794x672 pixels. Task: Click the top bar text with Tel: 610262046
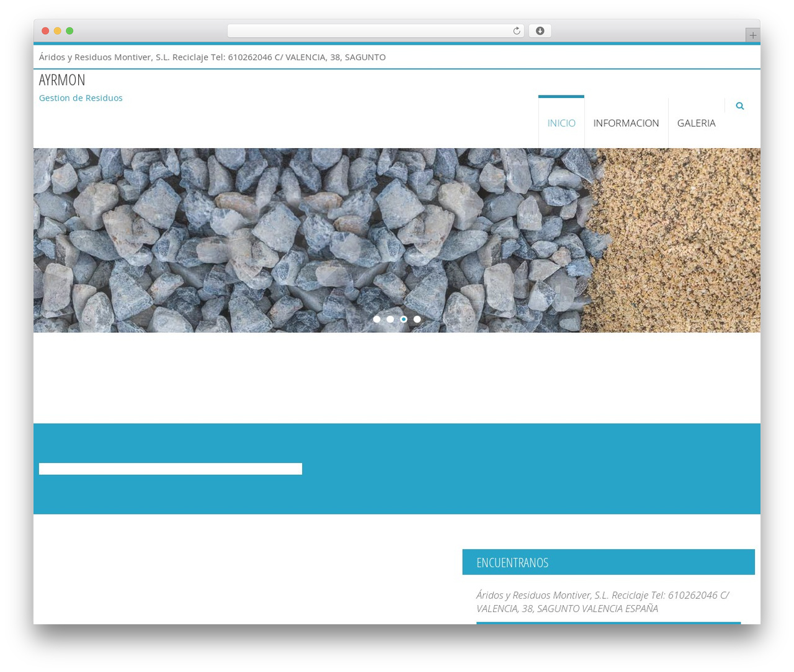pos(212,57)
